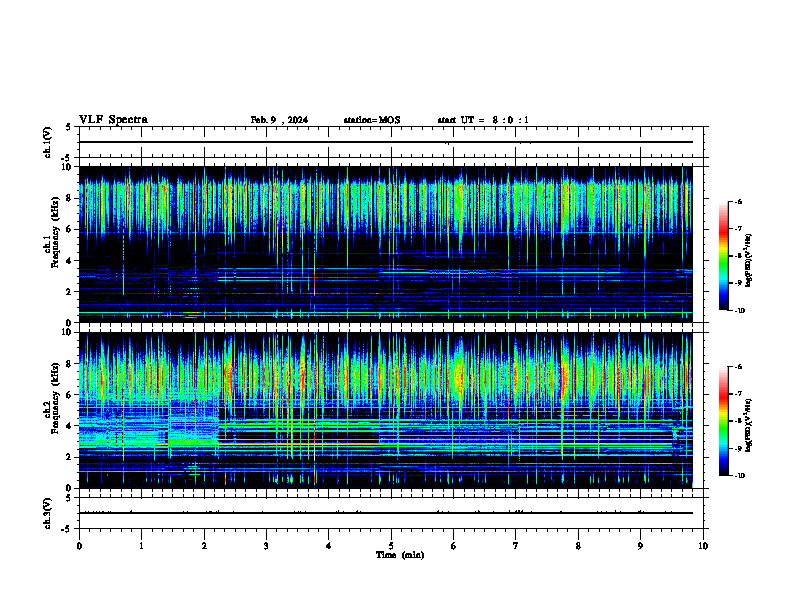The image size is (792, 612).
Task: Click inside the ch.2 spectrogram panel
Action: [x=385, y=410]
